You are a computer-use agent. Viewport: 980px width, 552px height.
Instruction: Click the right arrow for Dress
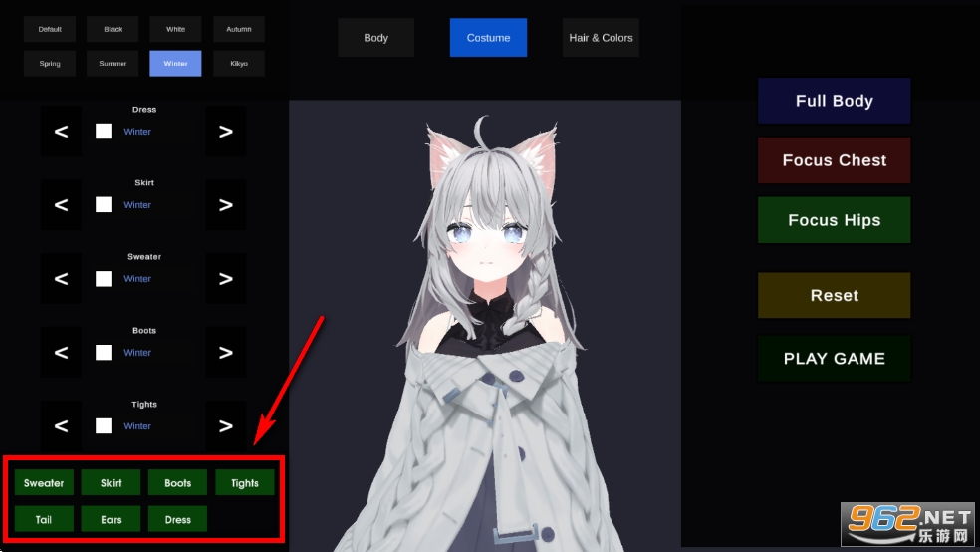click(226, 132)
